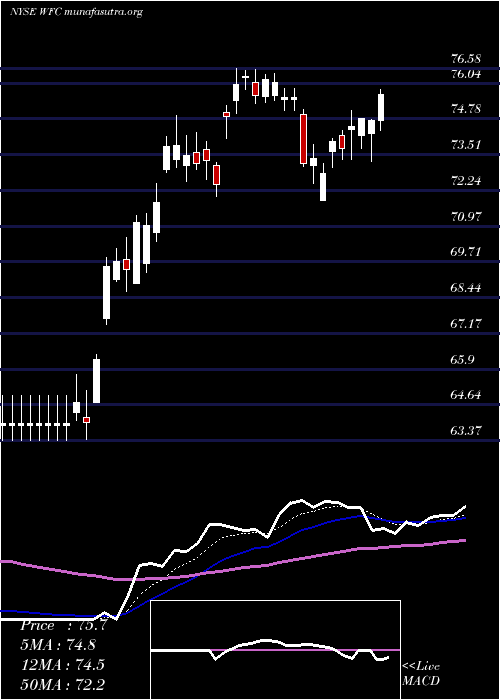The image size is (500, 700).
Task: Click the 68.44 price level label
Action: pos(466,288)
